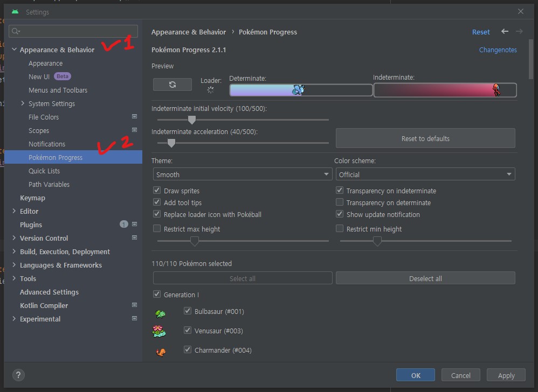Image resolution: width=538 pixels, height=392 pixels.
Task: Toggle Transparency on indeterminate checkbox
Action: coord(339,190)
